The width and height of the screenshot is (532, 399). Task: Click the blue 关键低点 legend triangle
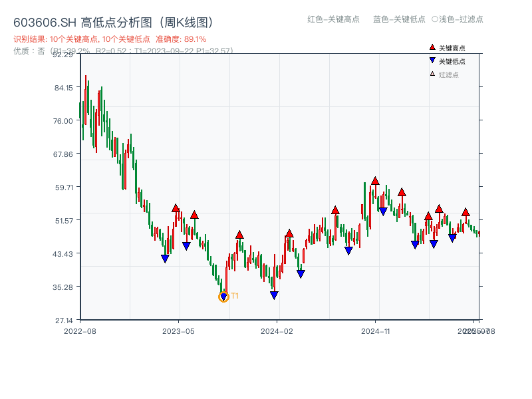coord(432,61)
